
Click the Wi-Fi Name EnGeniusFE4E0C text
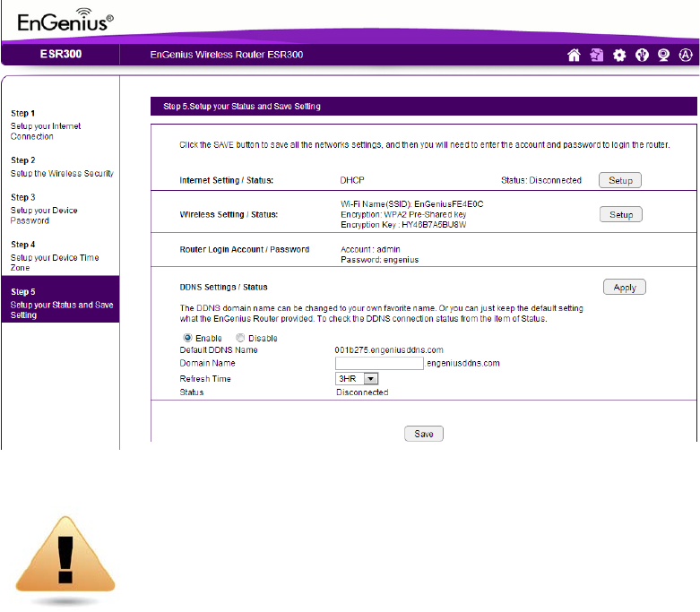point(411,204)
